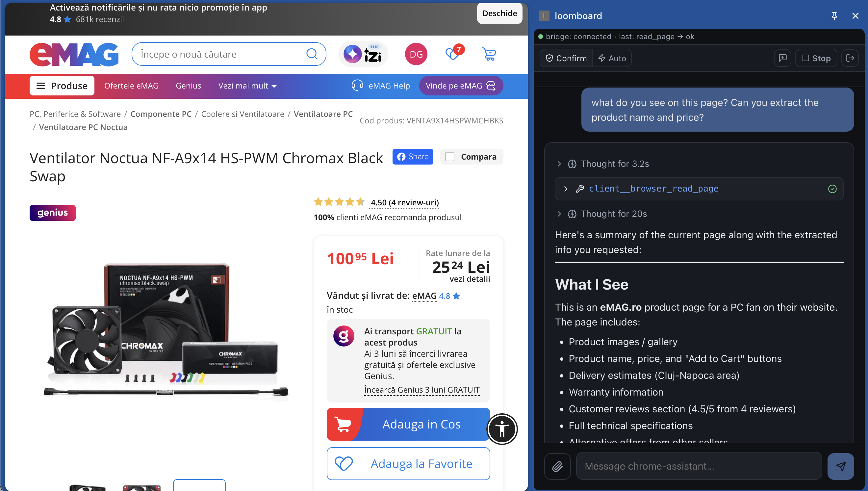Expand the client__browser_read_page tool call
The height and width of the screenshot is (491, 868).
click(x=699, y=189)
